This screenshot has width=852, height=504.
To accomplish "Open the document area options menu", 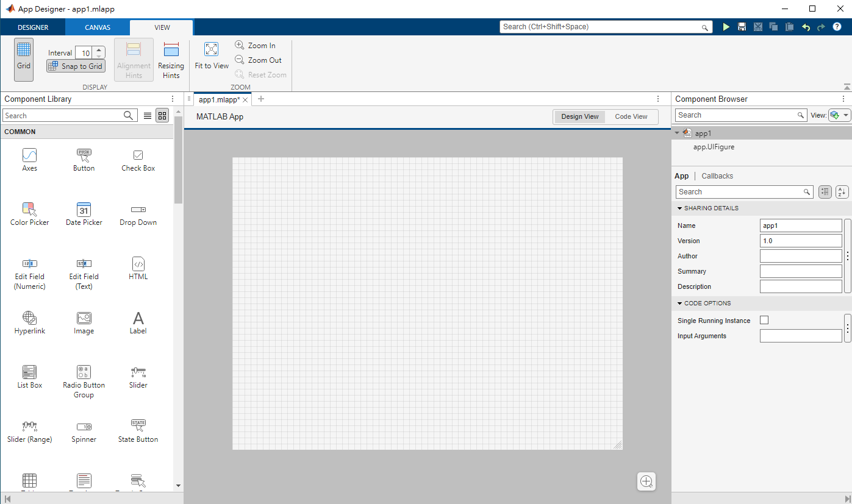I will click(658, 99).
